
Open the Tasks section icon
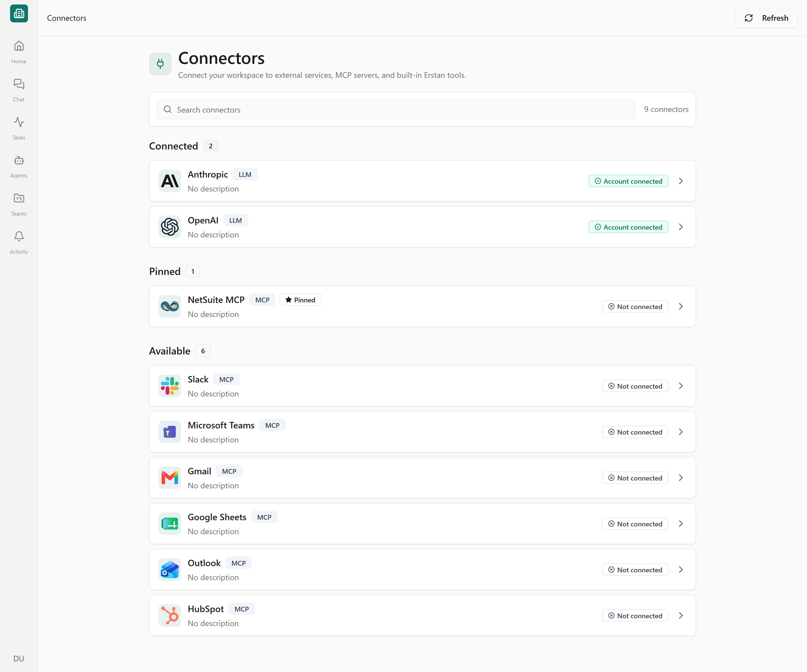click(19, 122)
